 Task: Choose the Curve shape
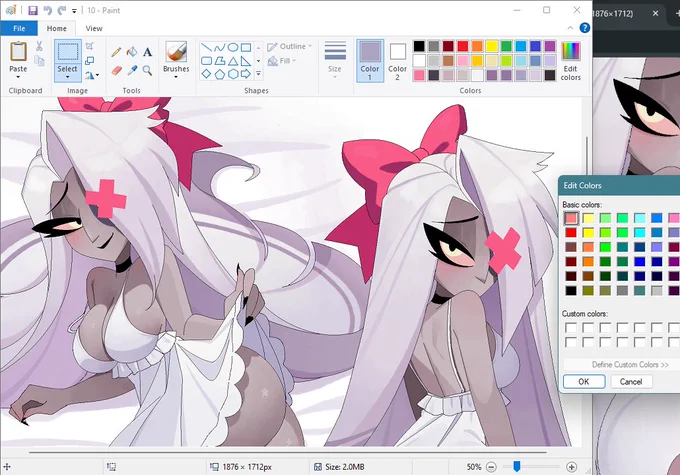(x=220, y=47)
